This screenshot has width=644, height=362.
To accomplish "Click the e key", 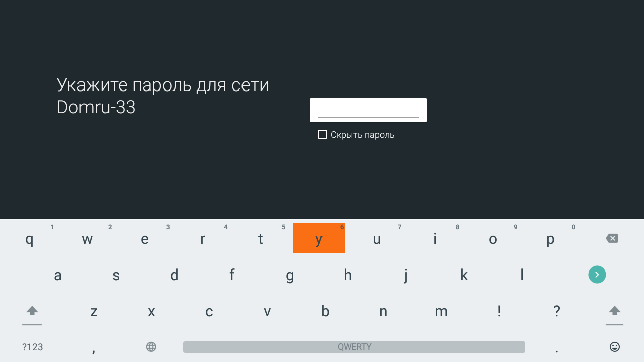I will tap(145, 238).
